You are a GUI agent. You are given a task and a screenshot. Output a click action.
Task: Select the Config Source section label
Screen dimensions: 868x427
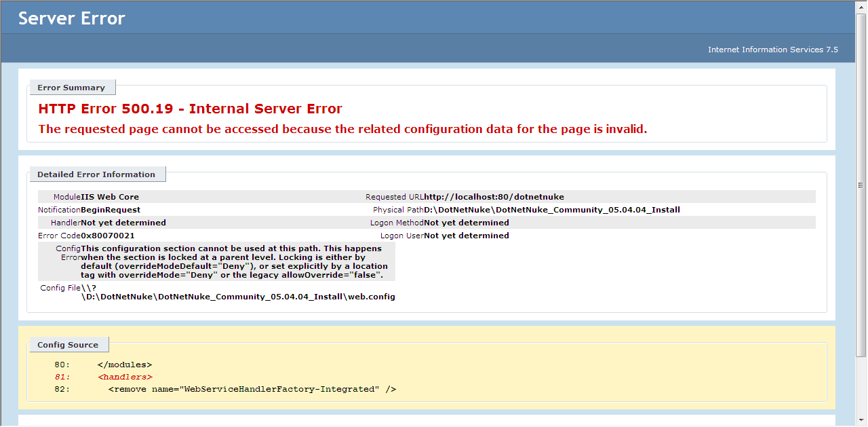[x=68, y=345]
